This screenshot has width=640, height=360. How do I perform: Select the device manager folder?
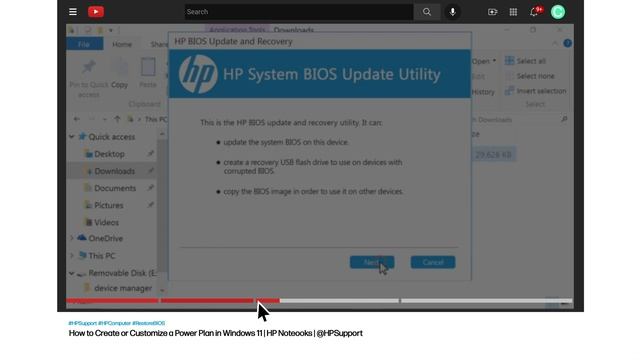[x=122, y=288]
